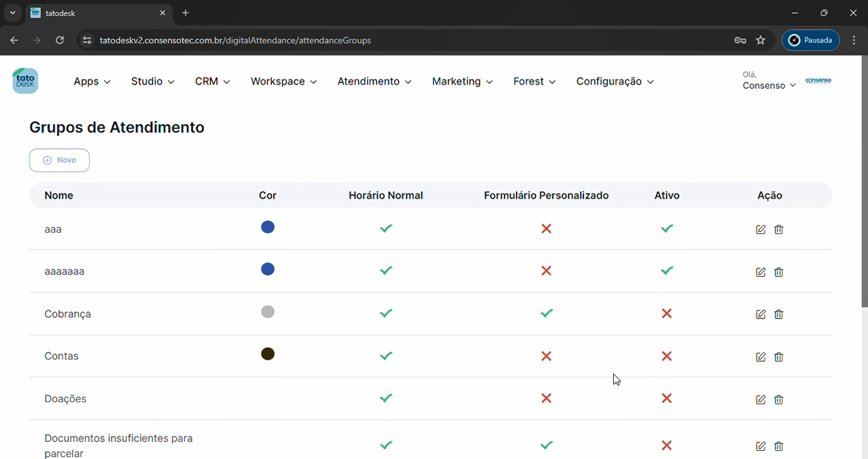This screenshot has height=459, width=868.
Task: Click the blue color circle for aaa
Action: pos(267,227)
